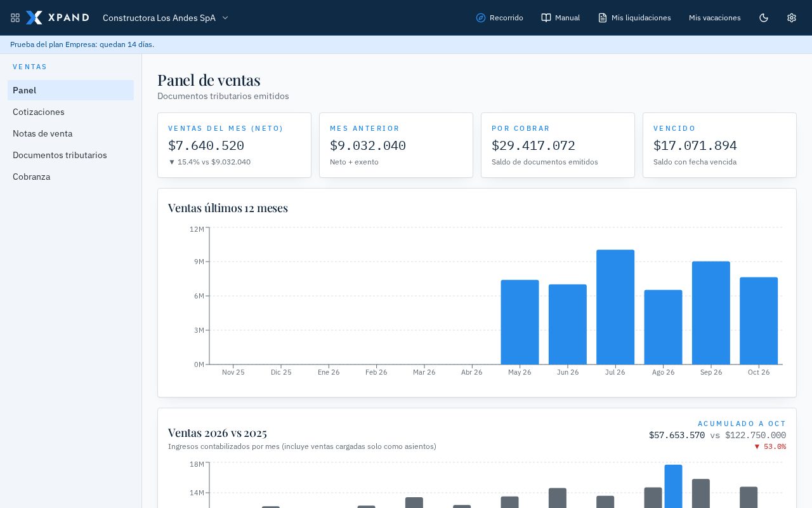812x508 pixels.
Task: Click the trial banner 'Prueba del plan Empresa'
Action: pyautogui.click(x=82, y=44)
